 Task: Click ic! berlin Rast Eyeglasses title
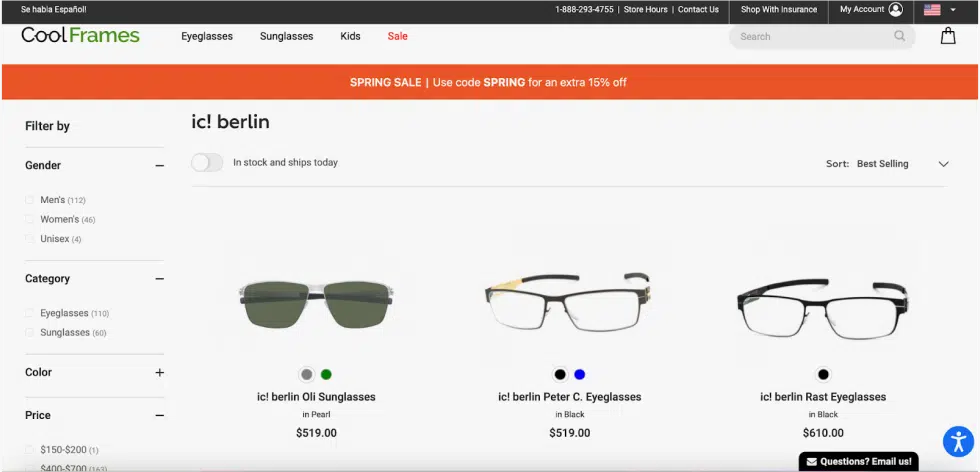[x=823, y=397]
